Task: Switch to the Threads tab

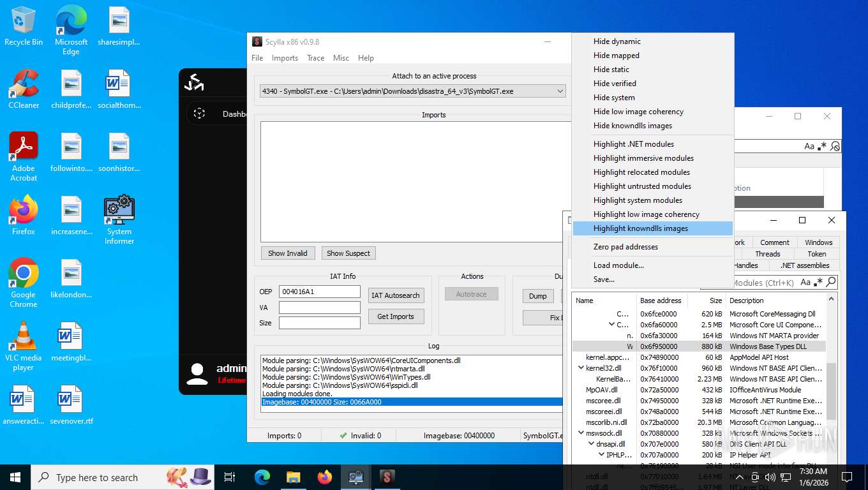Action: point(767,254)
